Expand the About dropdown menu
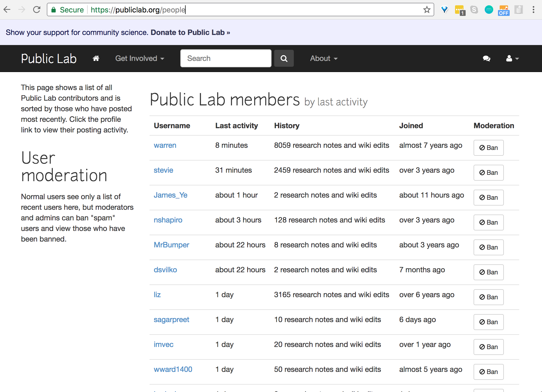The width and height of the screenshot is (542, 392). click(324, 58)
